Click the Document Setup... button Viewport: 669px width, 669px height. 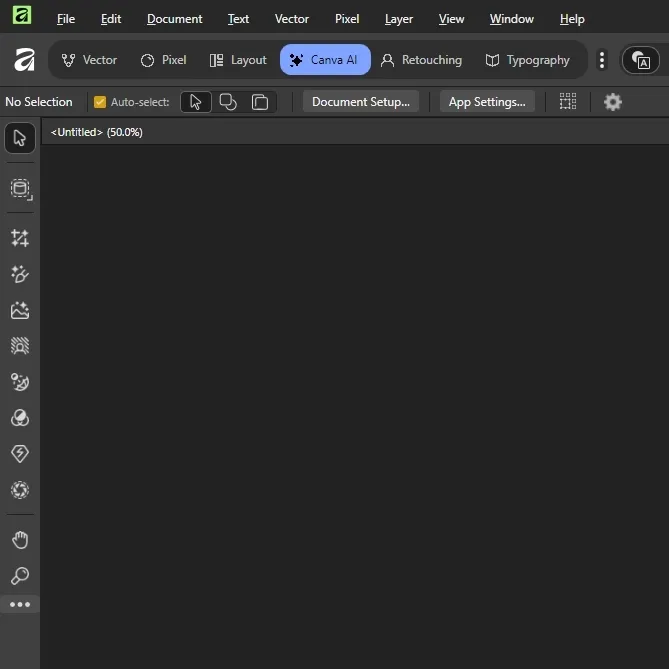click(361, 102)
